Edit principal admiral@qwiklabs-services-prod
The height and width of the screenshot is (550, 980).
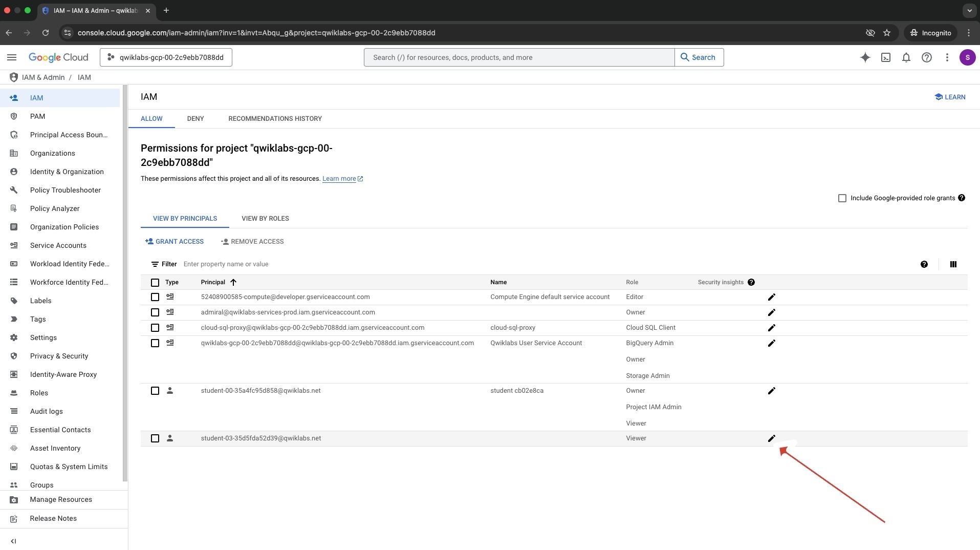click(771, 312)
